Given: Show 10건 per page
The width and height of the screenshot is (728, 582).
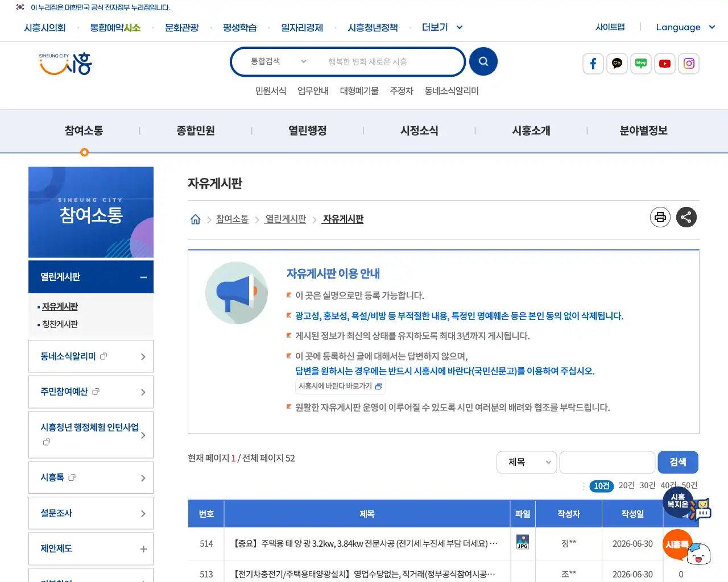Looking at the screenshot, I should click(x=602, y=486).
